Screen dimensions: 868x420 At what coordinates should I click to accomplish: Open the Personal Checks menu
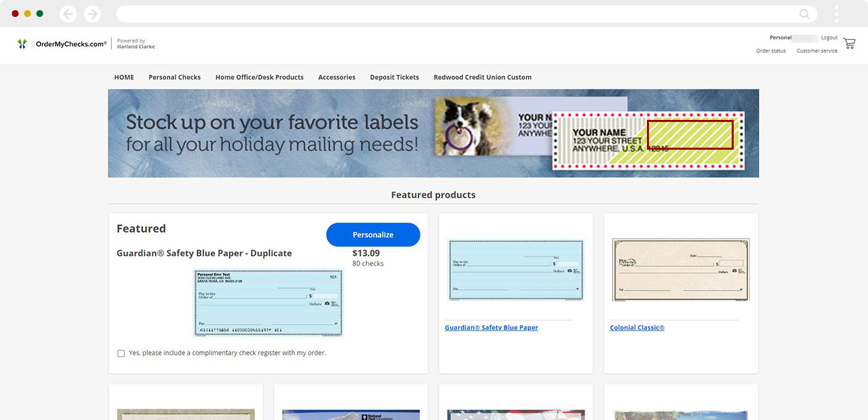tap(175, 77)
